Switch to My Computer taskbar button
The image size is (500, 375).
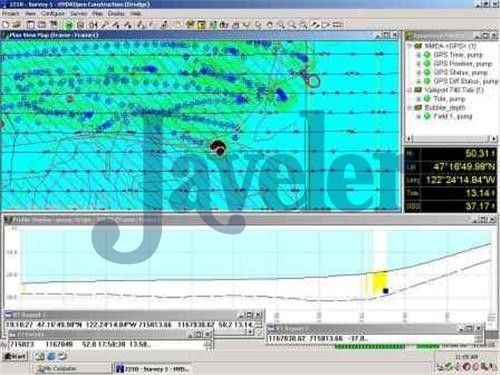click(73, 369)
